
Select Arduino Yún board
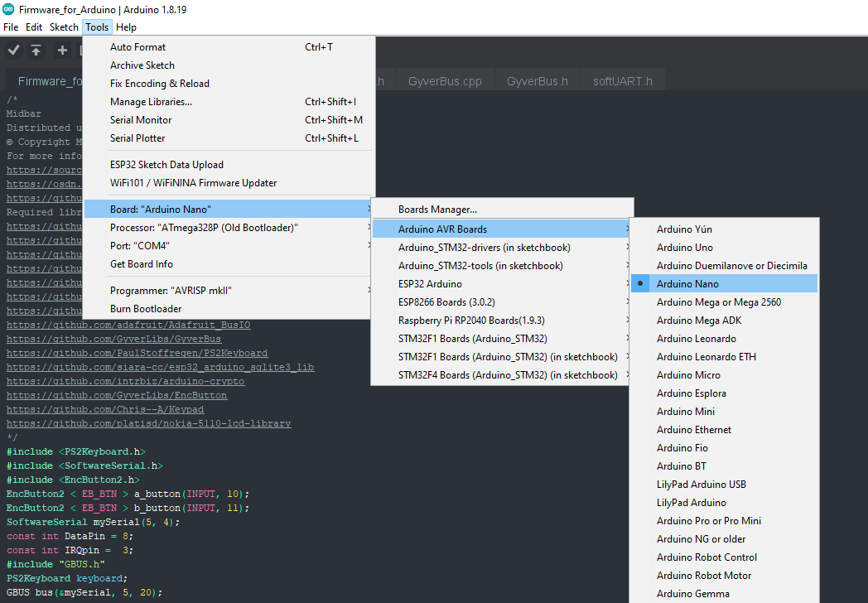pos(724,229)
